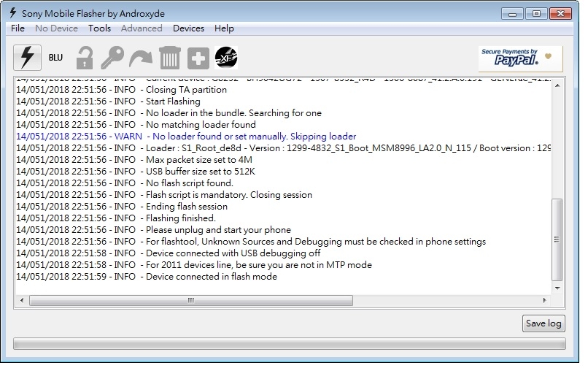Select 'No matching loader found' log line

click(x=136, y=125)
